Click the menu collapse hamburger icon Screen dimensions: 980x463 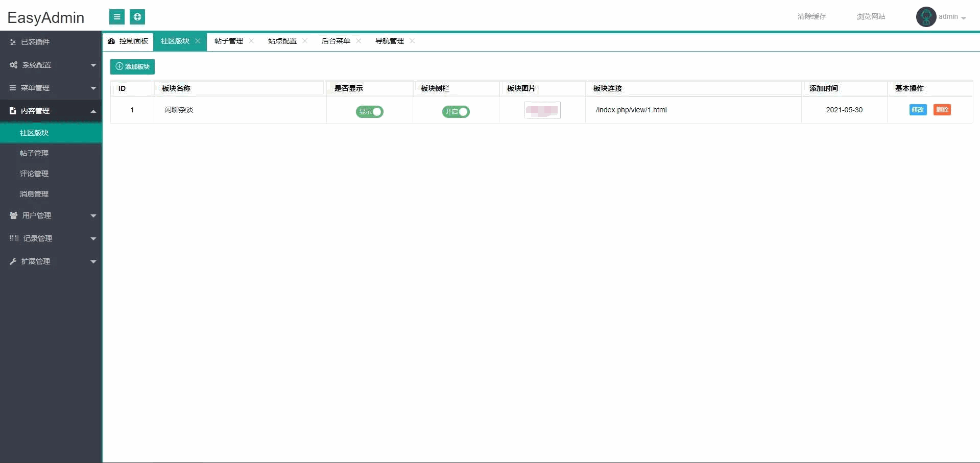tap(117, 17)
